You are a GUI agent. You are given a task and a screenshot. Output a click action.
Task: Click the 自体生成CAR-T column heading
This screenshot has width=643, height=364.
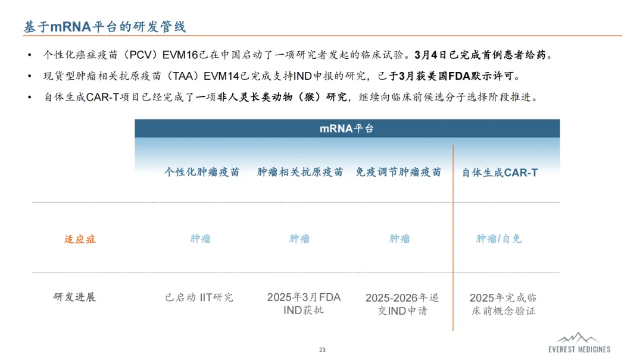[500, 173]
